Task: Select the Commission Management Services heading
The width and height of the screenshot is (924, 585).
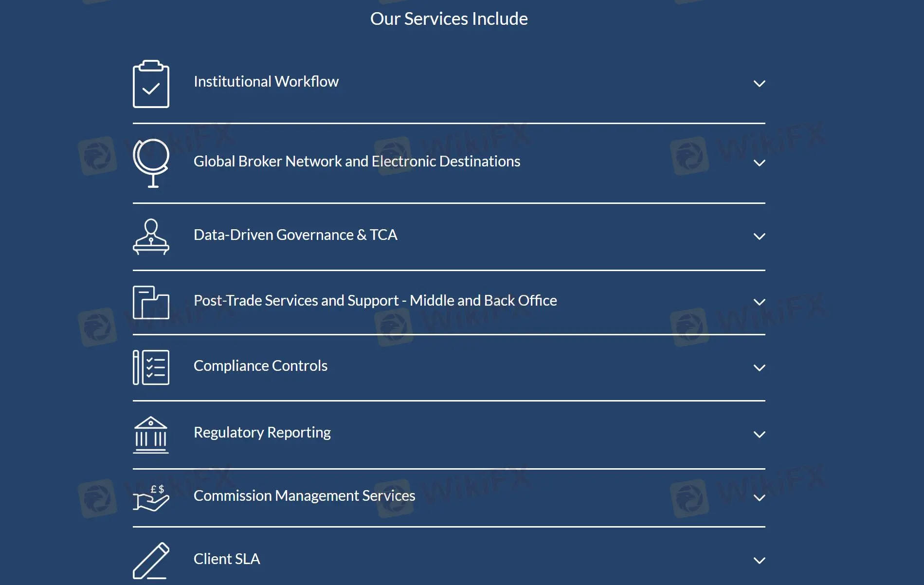Action: (304, 496)
